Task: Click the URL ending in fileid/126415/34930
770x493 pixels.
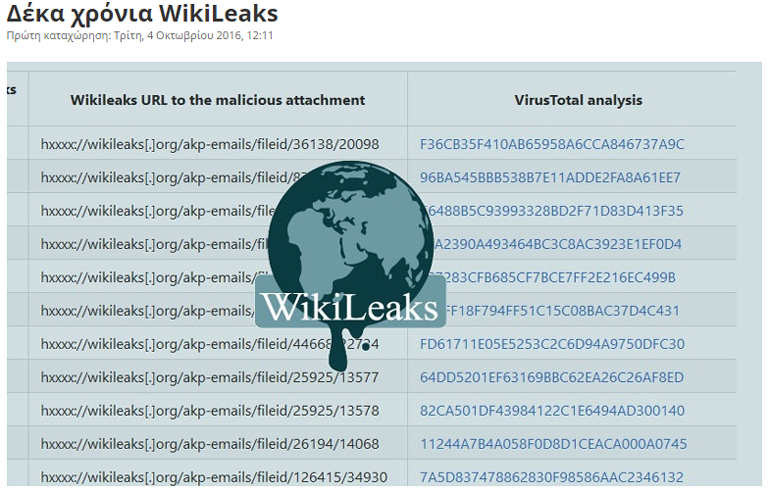Action: [214, 477]
